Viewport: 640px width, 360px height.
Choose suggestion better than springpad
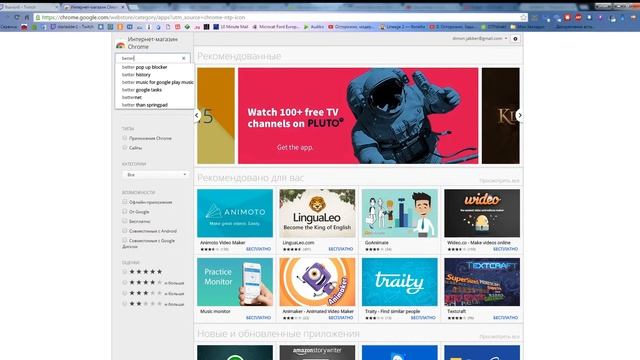pos(155,105)
